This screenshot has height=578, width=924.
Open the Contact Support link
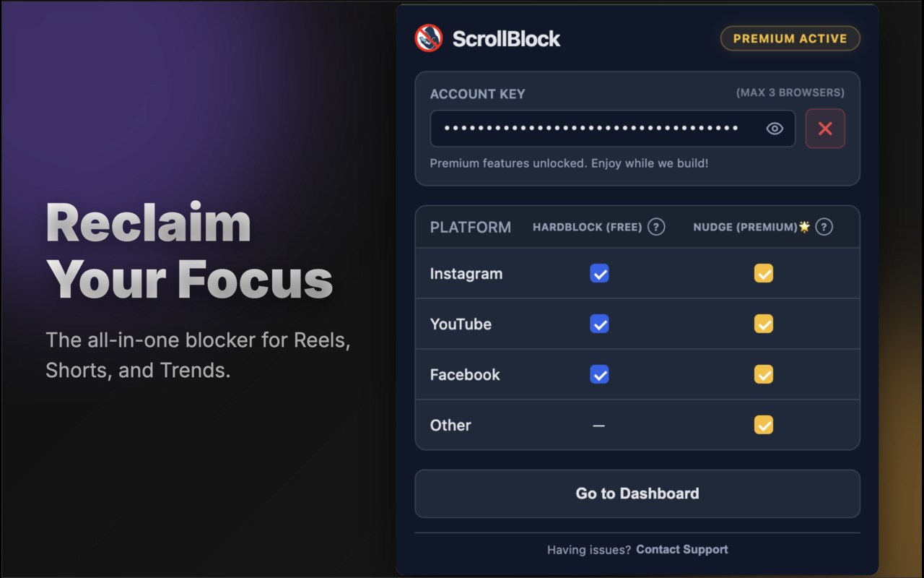point(682,550)
